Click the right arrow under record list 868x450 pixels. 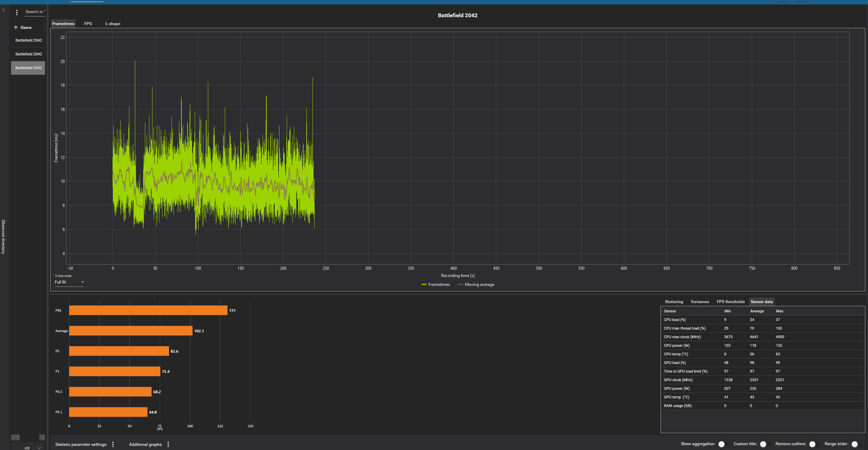[x=42, y=438]
